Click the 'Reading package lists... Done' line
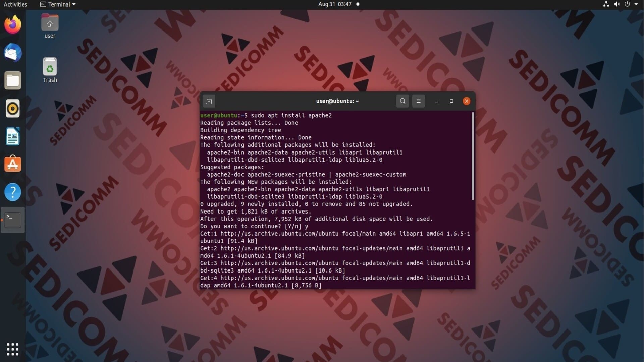The height and width of the screenshot is (362, 644). click(x=249, y=123)
